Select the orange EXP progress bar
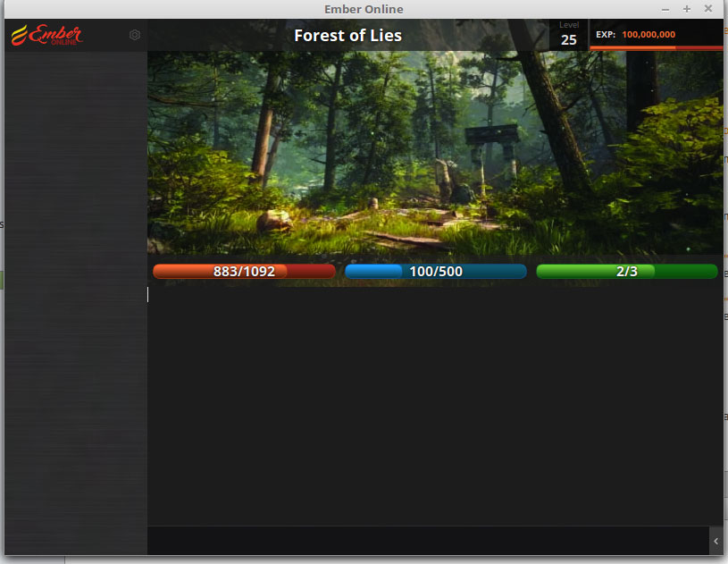Viewport: 728px width, 564px height. coord(657,47)
